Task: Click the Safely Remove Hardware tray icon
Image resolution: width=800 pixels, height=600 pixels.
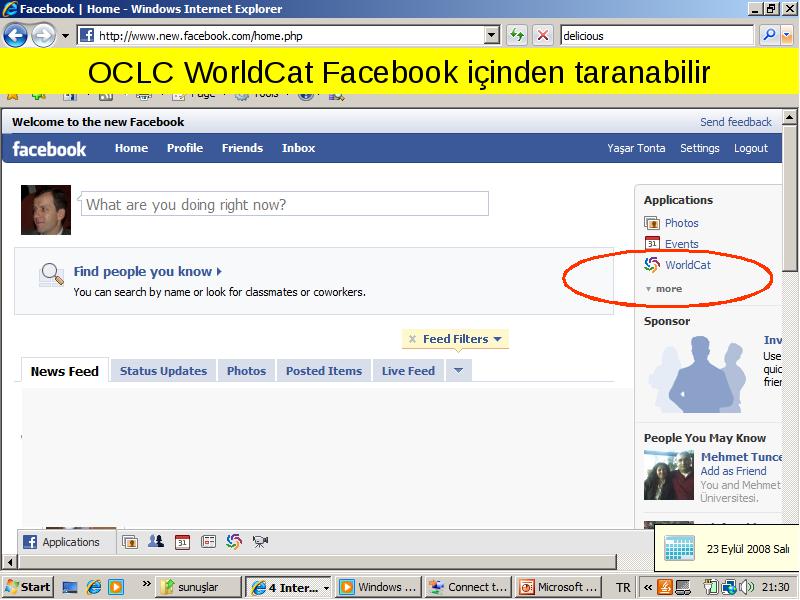Action: pos(711,587)
